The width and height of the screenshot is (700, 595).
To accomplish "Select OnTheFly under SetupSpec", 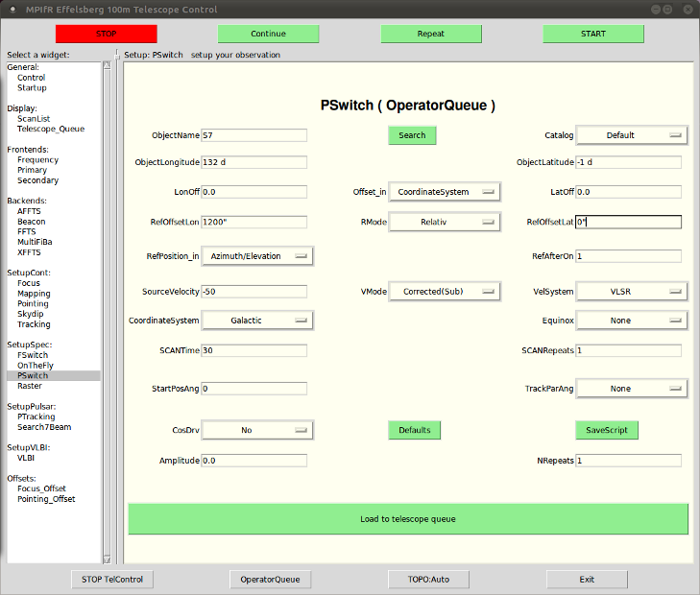I will [36, 366].
